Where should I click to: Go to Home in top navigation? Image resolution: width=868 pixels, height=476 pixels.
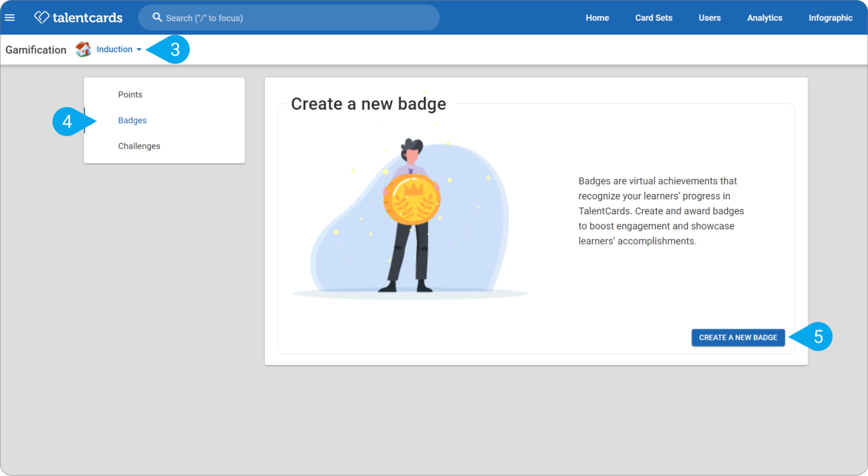tap(597, 18)
